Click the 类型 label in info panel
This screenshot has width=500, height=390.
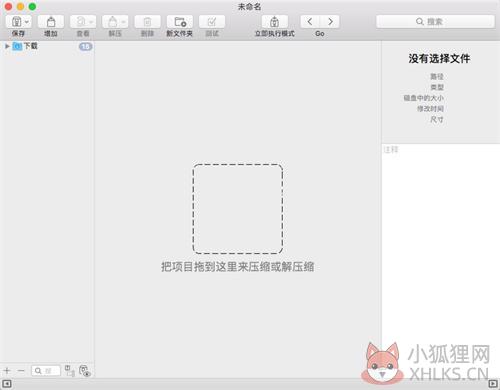click(x=437, y=87)
